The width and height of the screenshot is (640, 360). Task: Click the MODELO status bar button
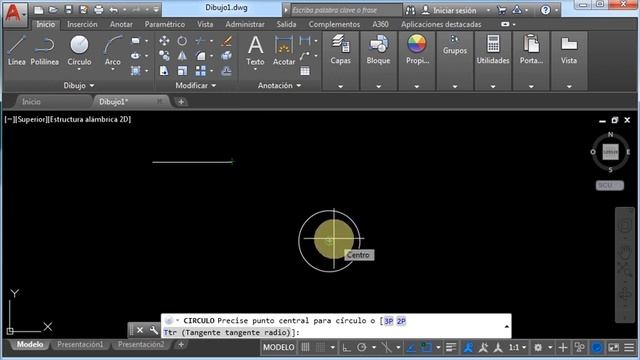coord(279,347)
